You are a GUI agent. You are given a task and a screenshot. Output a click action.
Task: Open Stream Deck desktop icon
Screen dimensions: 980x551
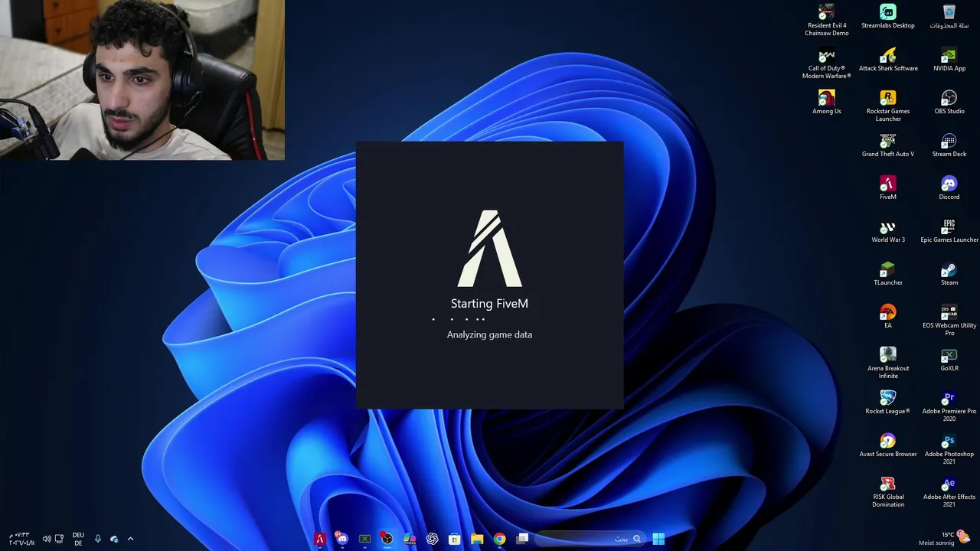949,145
